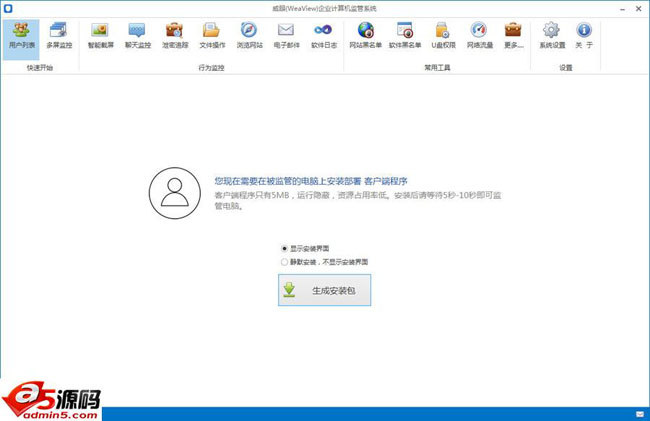The image size is (650, 421).
Task: Open 软件黑名单 software blacklist
Action: pos(405,36)
